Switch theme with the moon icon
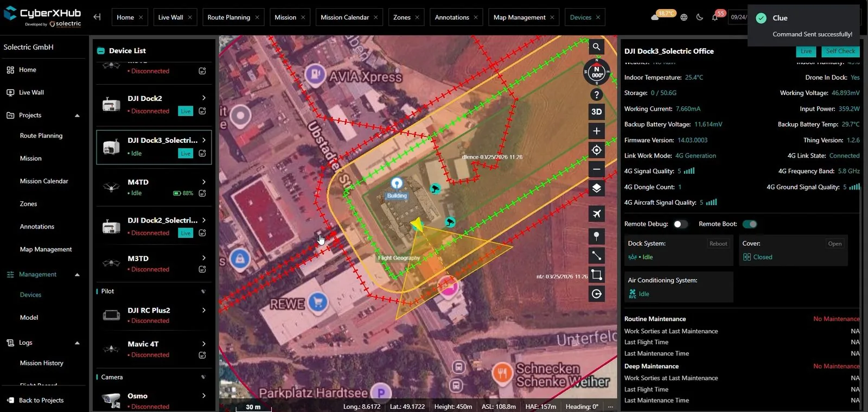The width and height of the screenshot is (868, 412). click(x=699, y=17)
